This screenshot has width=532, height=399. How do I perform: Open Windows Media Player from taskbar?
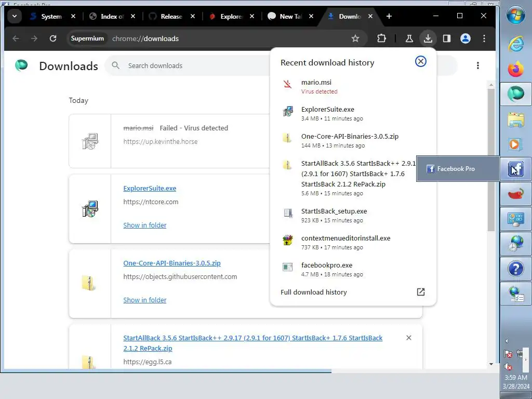click(x=516, y=144)
